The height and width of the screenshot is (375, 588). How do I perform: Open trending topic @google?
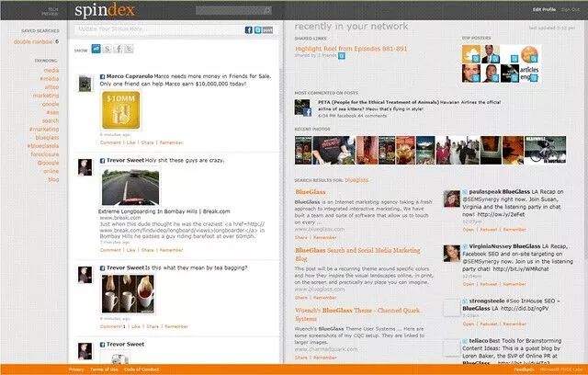point(48,163)
